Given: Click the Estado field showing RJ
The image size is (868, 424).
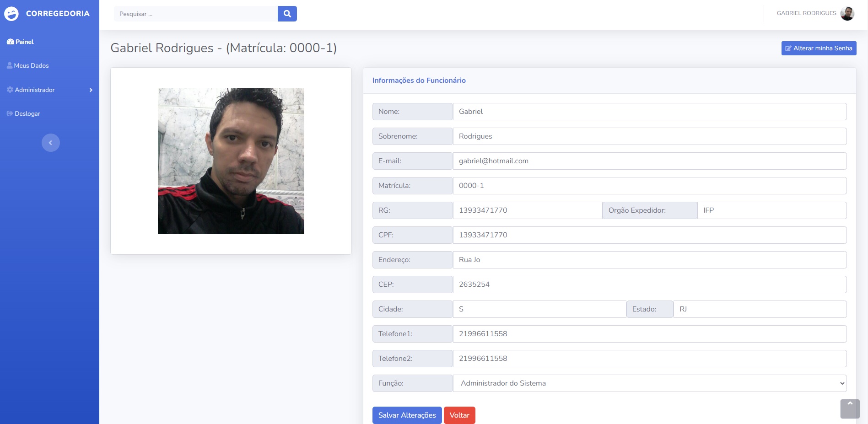Looking at the screenshot, I should click(x=760, y=309).
